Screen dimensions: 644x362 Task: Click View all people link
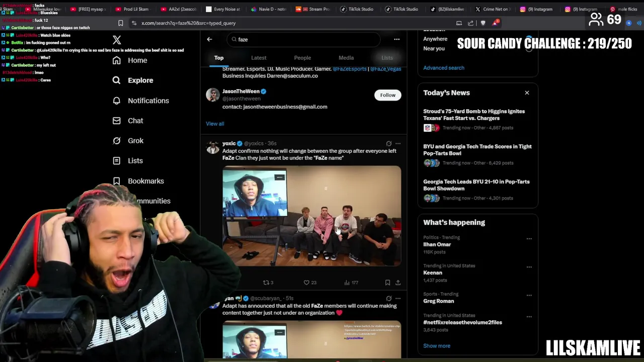(215, 124)
